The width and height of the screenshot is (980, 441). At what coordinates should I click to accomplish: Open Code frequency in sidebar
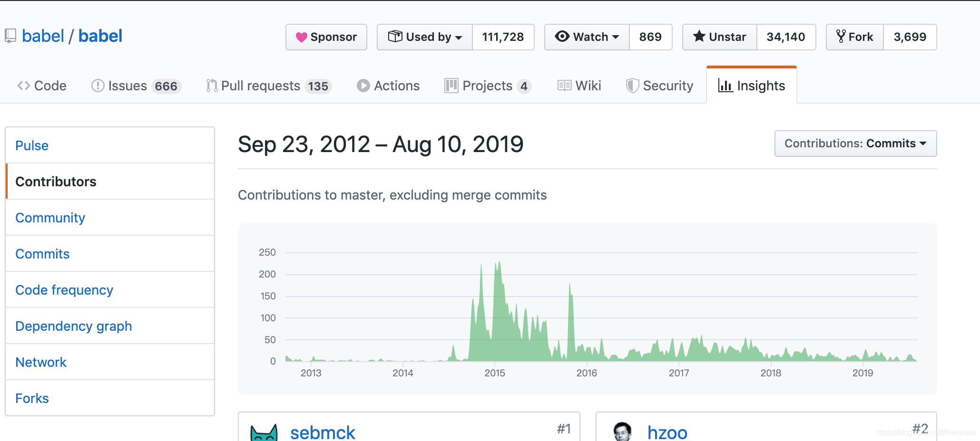(64, 290)
